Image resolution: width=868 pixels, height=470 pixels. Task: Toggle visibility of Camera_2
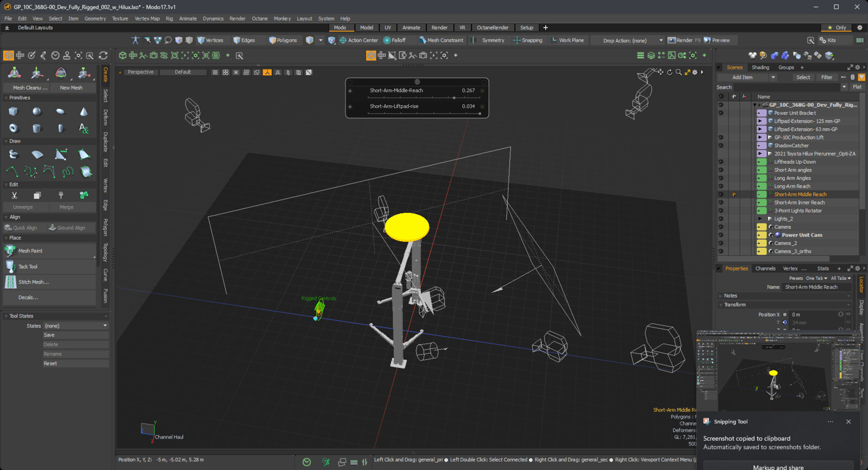[721, 243]
